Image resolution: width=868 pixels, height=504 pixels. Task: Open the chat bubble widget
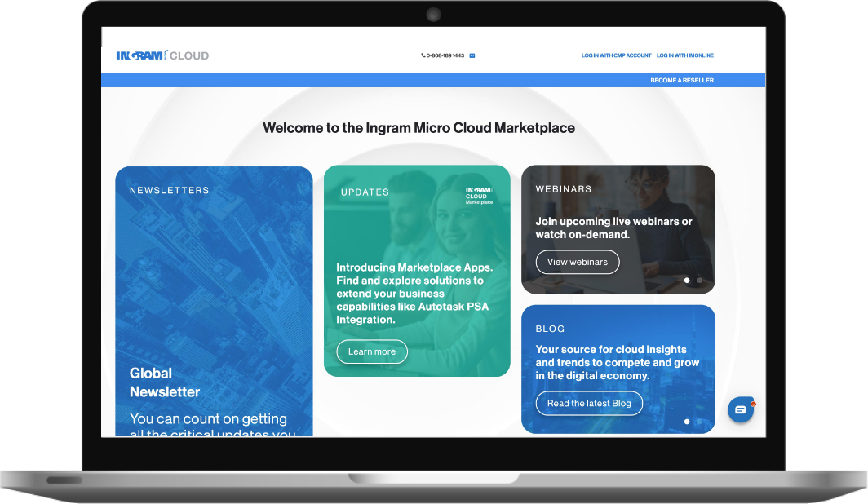(x=741, y=410)
